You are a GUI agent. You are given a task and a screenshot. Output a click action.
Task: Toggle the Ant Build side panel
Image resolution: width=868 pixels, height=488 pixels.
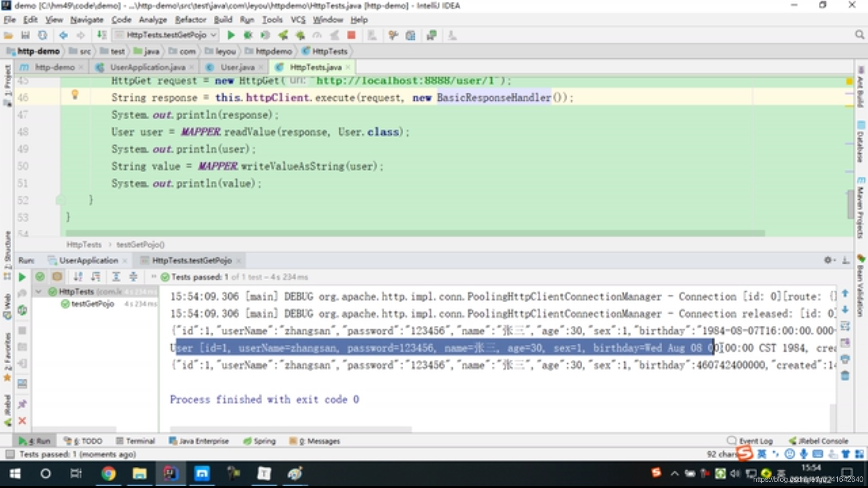(861, 87)
